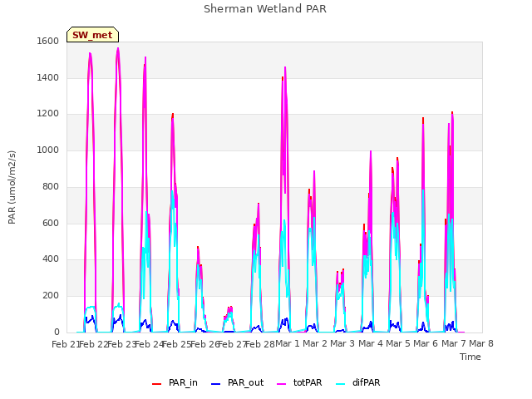
Task: Click the Mar 7 date tick label
Action: 453,343
